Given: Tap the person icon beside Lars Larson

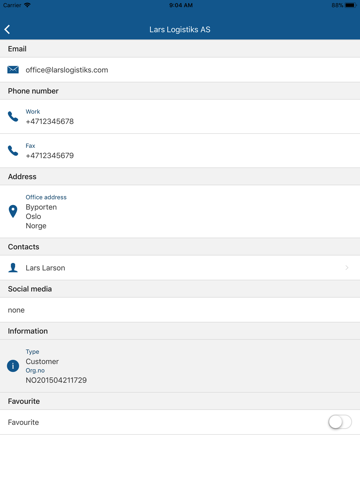Looking at the screenshot, I should (13, 268).
